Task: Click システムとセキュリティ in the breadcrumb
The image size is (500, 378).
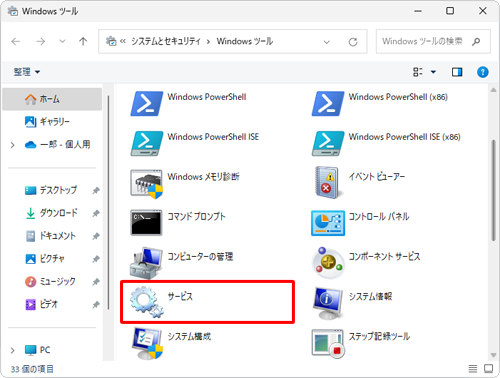Action: (x=166, y=41)
